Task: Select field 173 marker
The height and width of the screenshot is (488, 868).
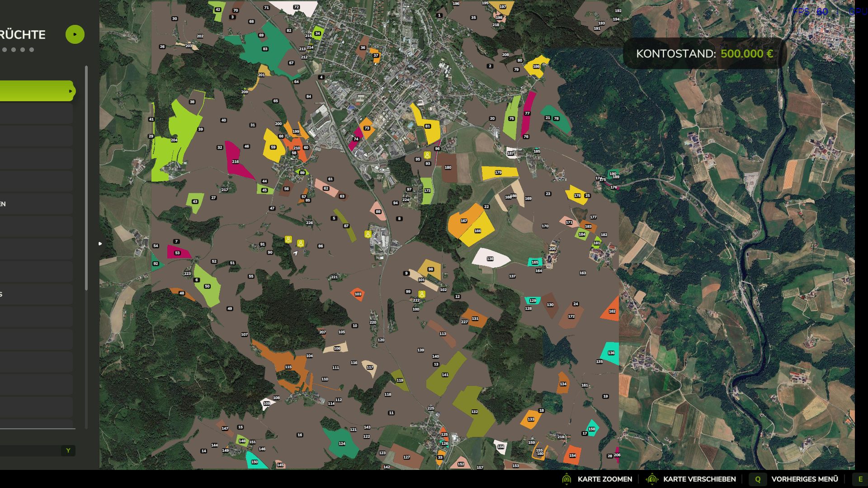Action: [x=427, y=191]
